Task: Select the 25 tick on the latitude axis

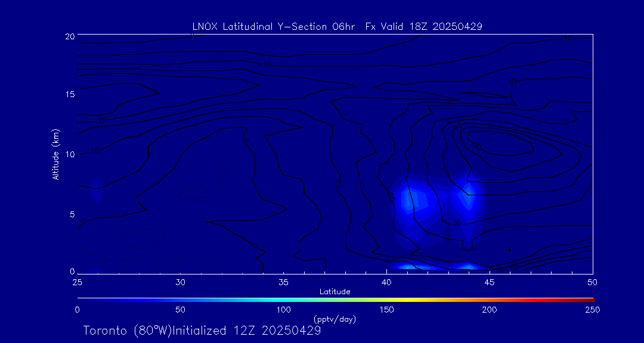Action: point(78,281)
